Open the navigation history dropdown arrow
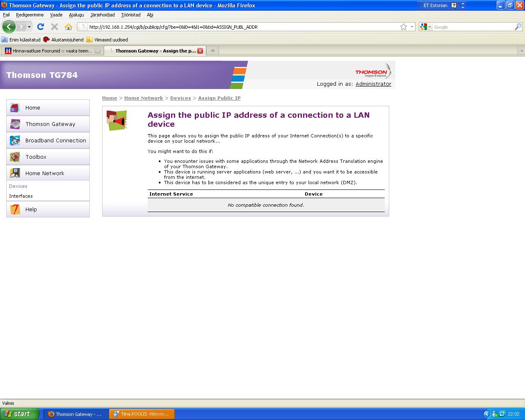525x420 pixels. pos(29,27)
